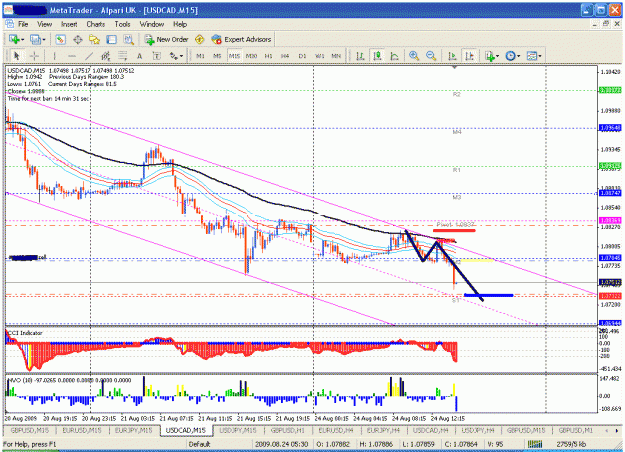Viewport: 625px width, 452px height.
Task: Open the View menu
Action: 45,24
